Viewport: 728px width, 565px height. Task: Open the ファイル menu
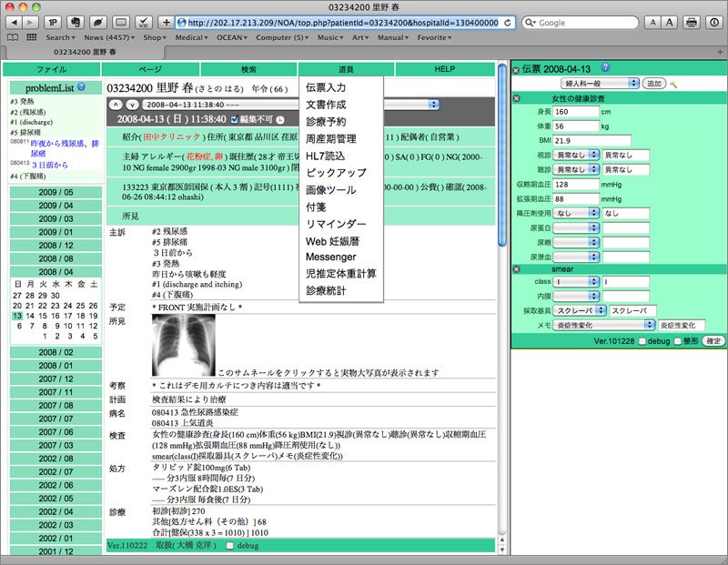51,69
